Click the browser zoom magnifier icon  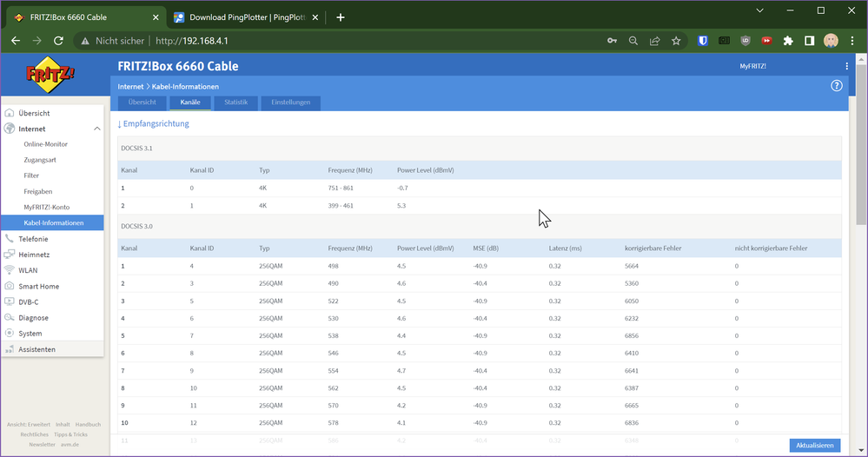pyautogui.click(x=633, y=41)
